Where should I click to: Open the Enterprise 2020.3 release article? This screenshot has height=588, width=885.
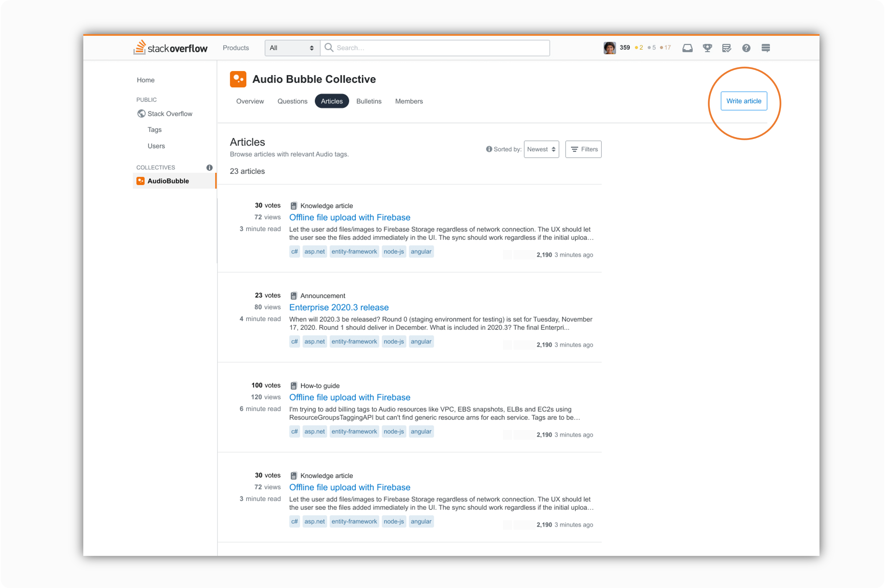point(339,307)
